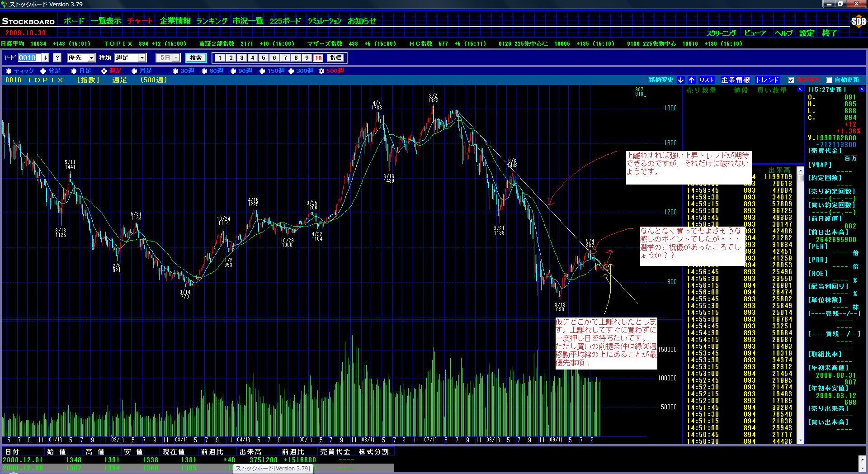The image size is (868, 474).
Task: Click the stock code input field
Action: [30, 57]
